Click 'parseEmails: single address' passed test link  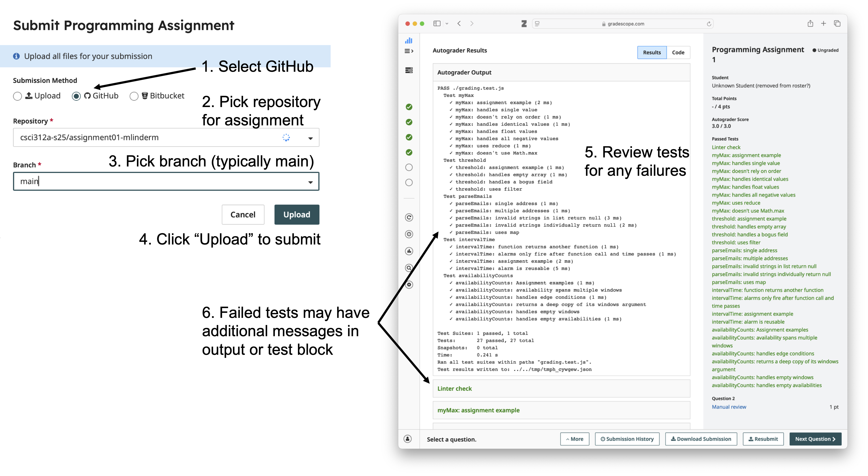[x=744, y=251]
